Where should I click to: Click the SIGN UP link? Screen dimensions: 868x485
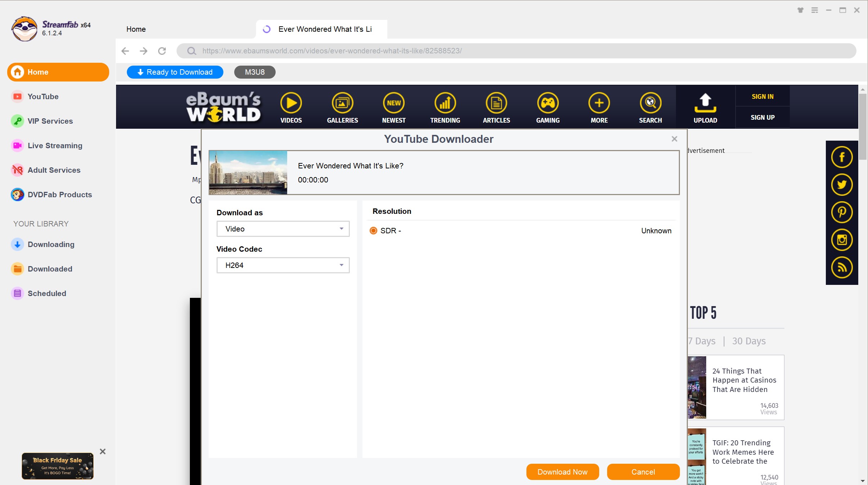click(762, 118)
